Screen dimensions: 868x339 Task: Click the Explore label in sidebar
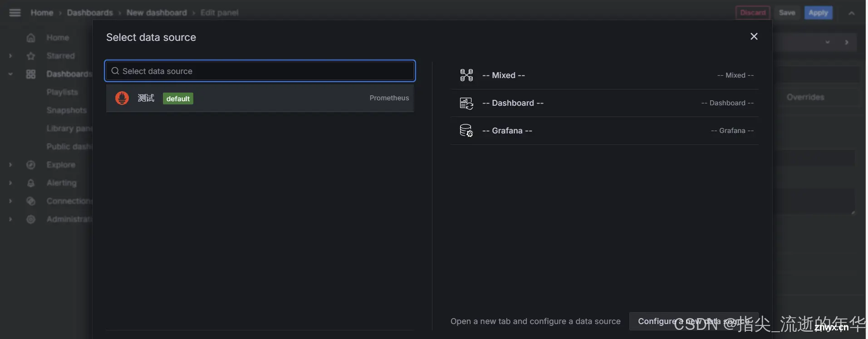click(61, 165)
